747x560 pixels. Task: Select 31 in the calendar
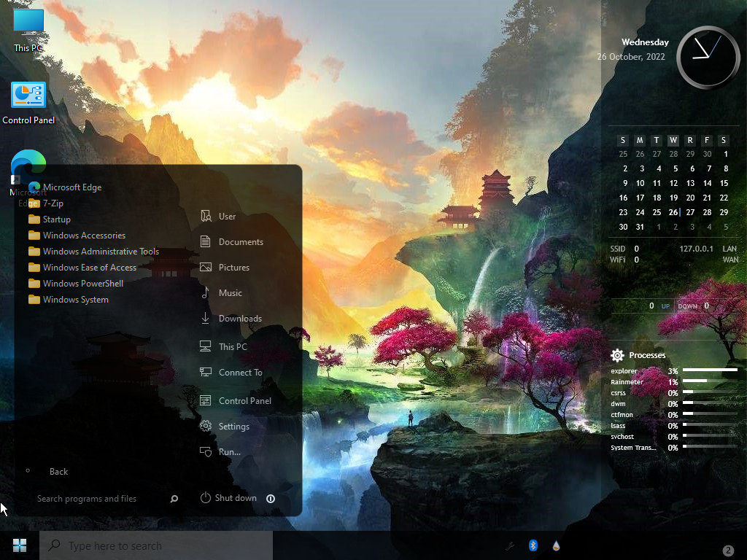(x=640, y=227)
